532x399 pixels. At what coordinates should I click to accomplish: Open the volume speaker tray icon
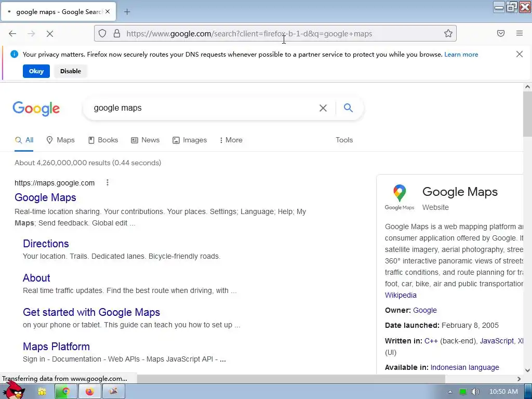pos(475,392)
